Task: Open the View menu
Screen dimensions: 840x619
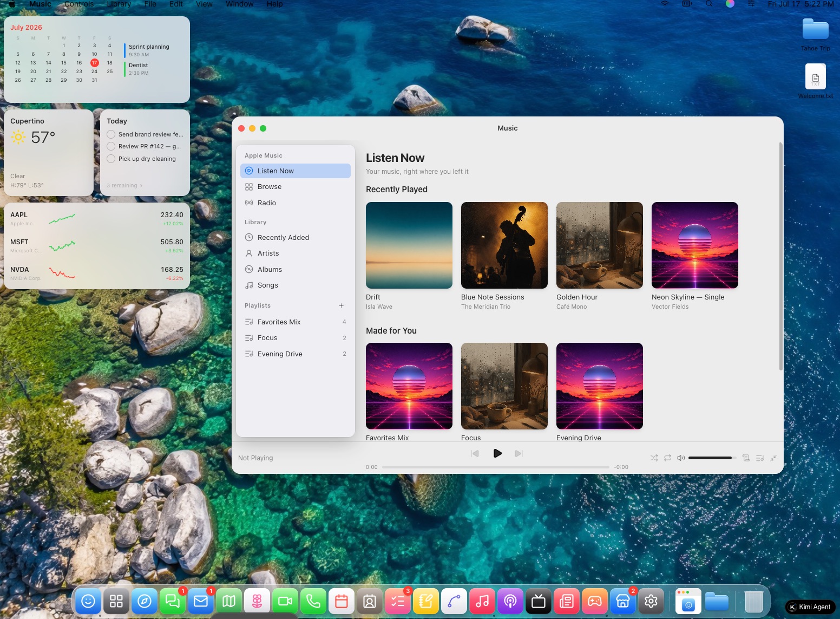Action: [204, 4]
